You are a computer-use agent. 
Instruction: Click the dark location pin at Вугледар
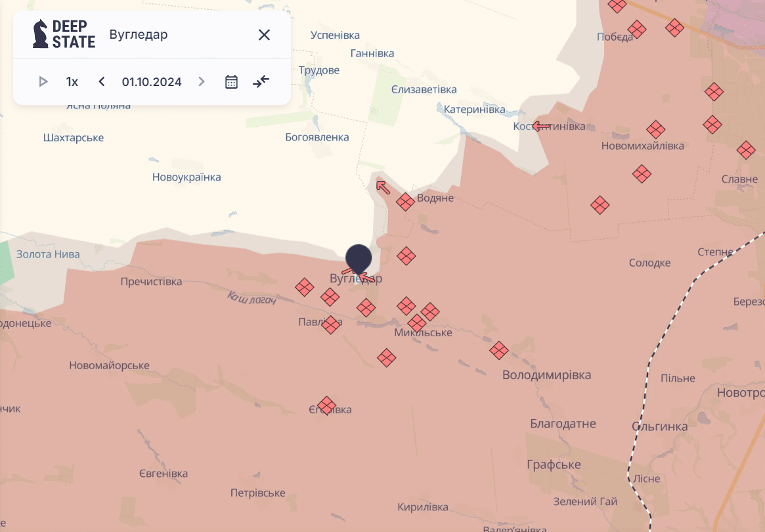[359, 259]
